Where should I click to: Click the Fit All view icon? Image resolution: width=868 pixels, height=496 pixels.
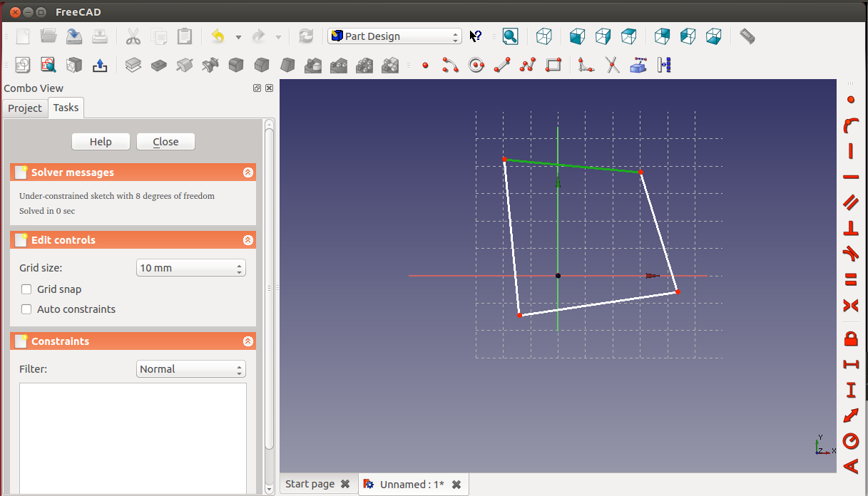[510, 36]
